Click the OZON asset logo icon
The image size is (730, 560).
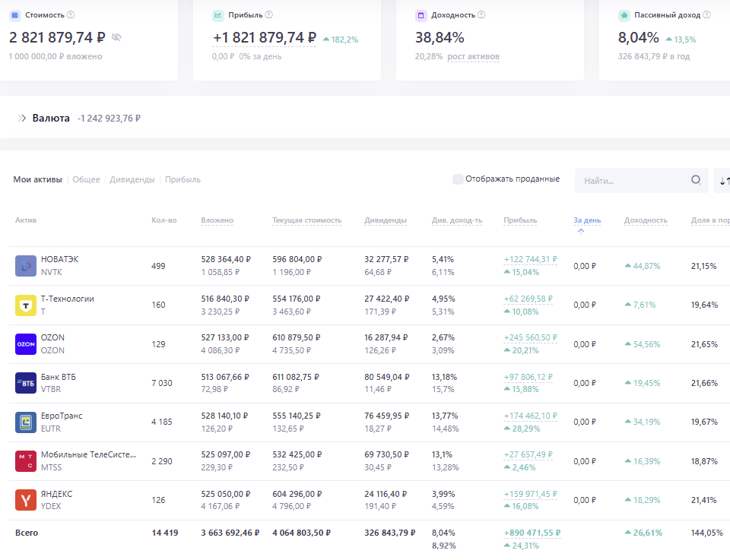[26, 344]
